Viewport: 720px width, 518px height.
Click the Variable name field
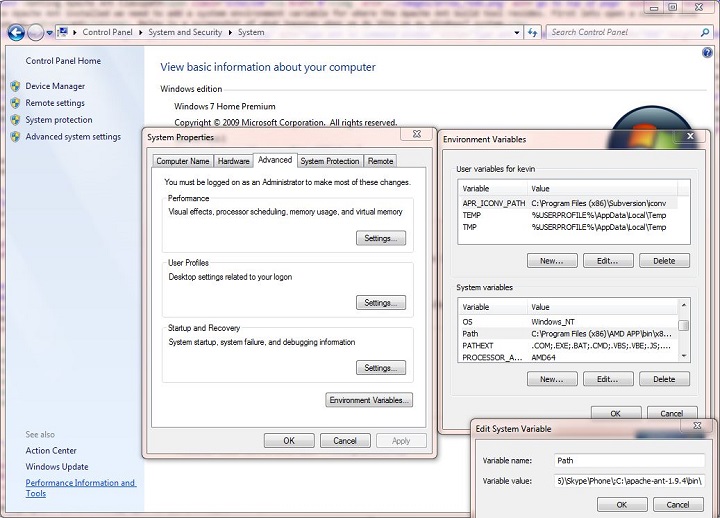[629, 461]
